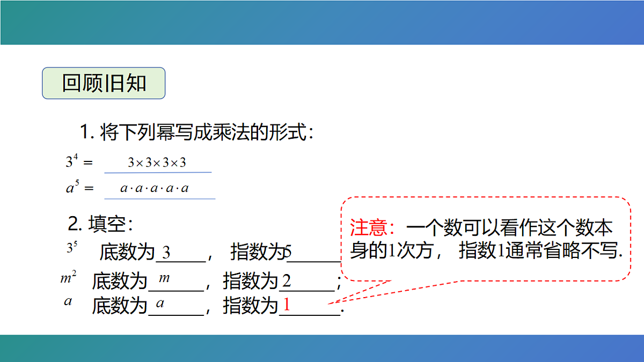This screenshot has height=362, width=644.
Task: Click the answer 3 in first 底数为 blank
Action: click(166, 253)
